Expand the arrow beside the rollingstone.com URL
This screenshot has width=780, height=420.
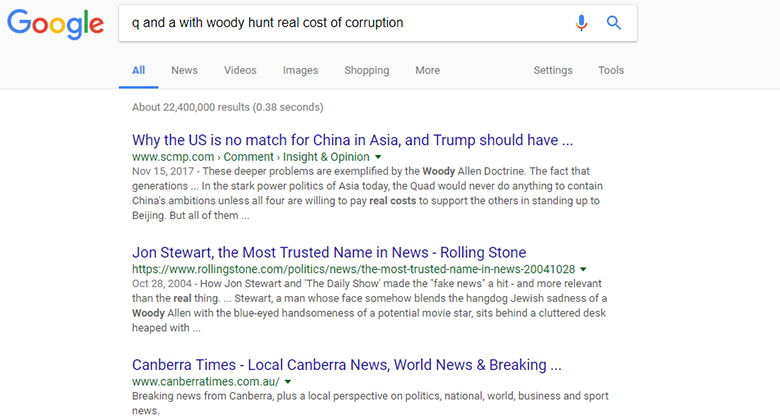583,270
